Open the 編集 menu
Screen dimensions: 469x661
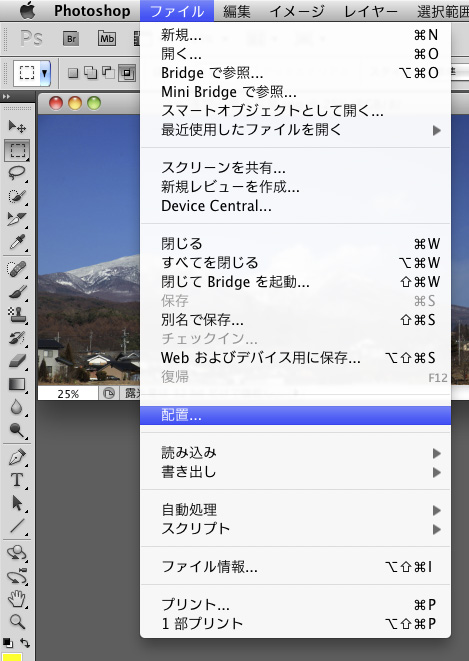coord(236,11)
